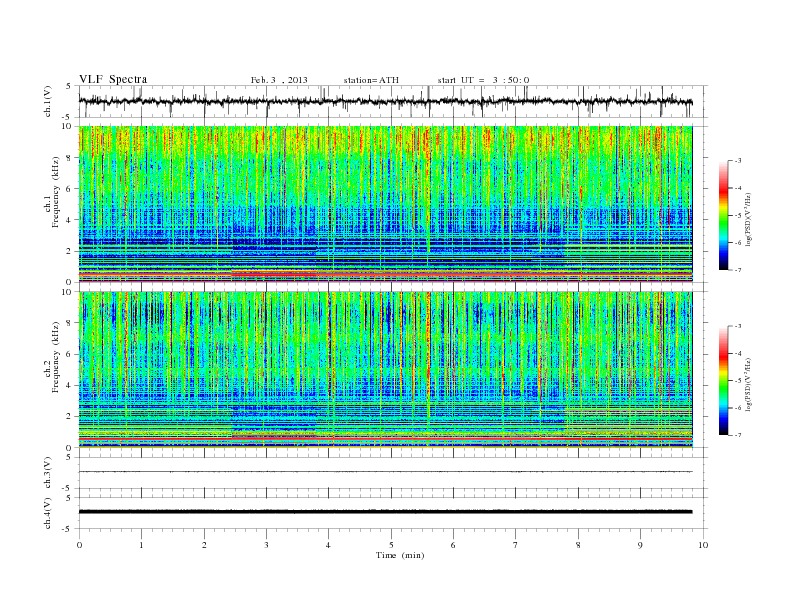Click the "ch.1(V)" waveform axis label
This screenshot has height=612, width=792.
(x=48, y=101)
